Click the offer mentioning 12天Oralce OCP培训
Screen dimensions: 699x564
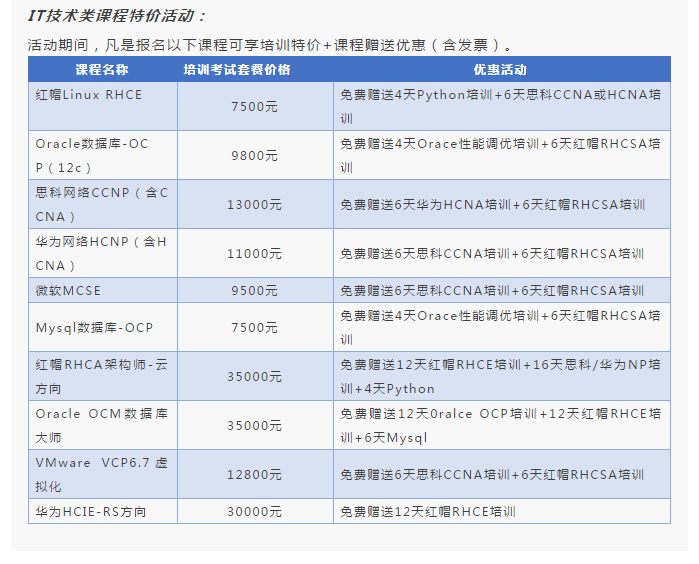[x=501, y=426]
